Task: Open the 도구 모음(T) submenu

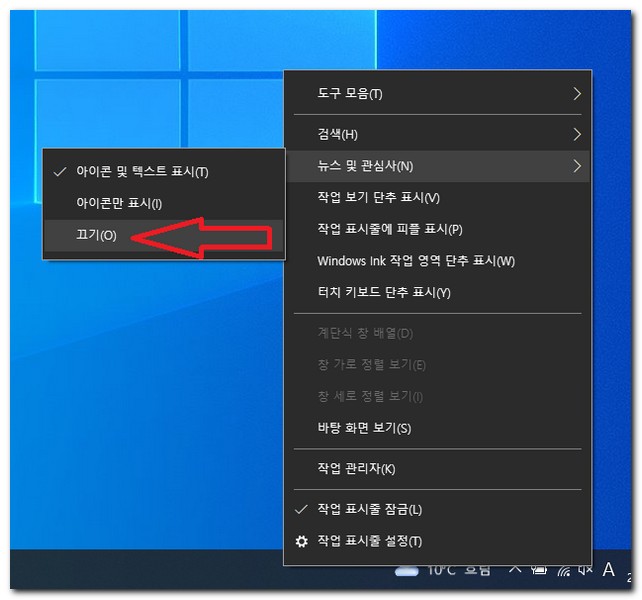Action: [438, 94]
